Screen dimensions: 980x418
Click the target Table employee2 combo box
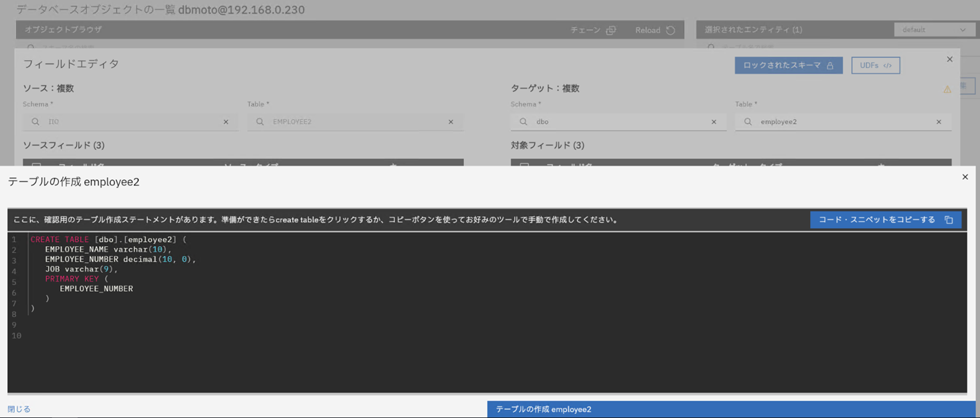[837, 122]
